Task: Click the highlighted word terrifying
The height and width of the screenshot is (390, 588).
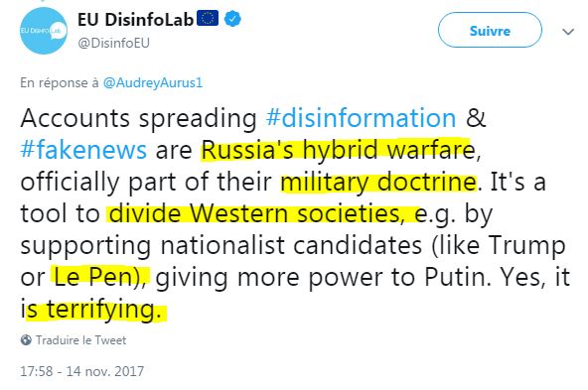Action: [100, 310]
